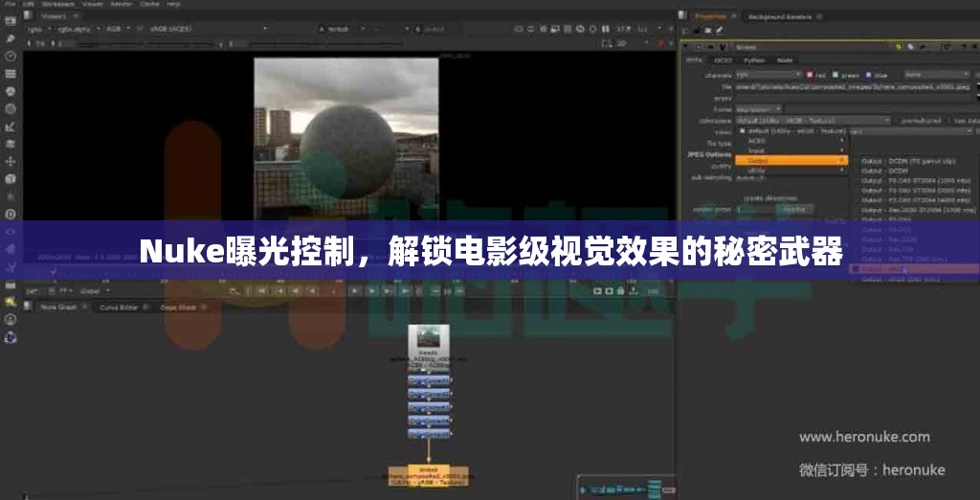Switch to the Background Renders tab

click(779, 17)
